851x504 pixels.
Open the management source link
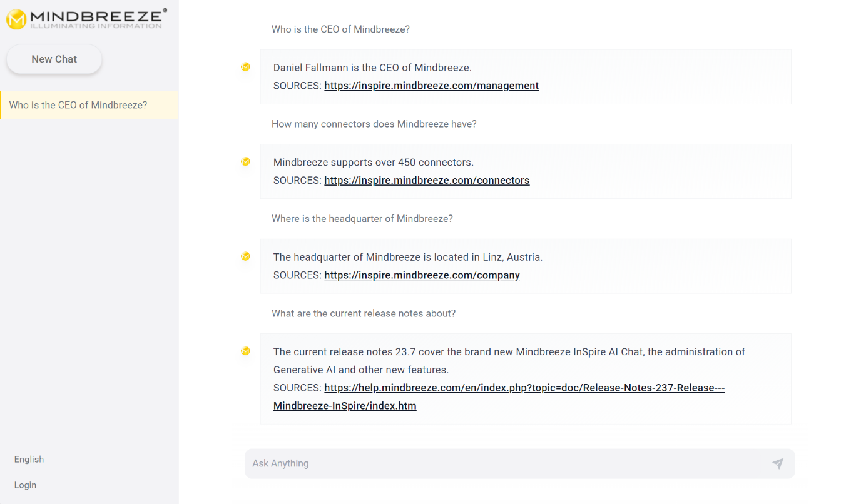(431, 86)
